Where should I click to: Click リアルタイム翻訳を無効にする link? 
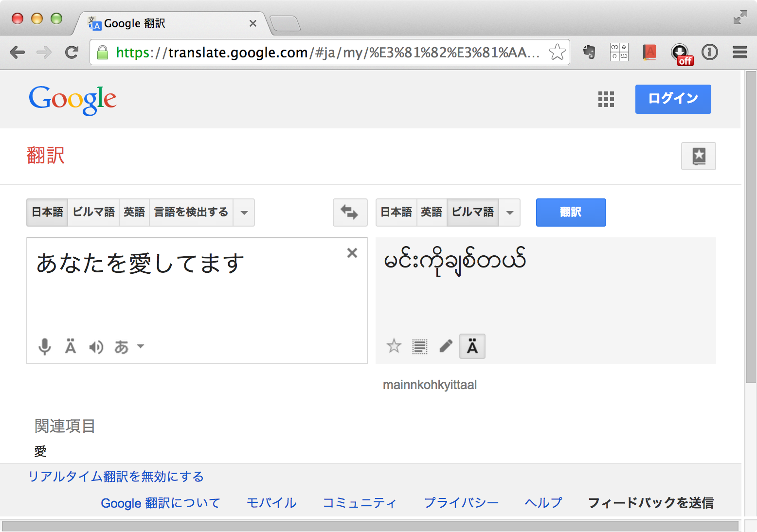coord(116,477)
